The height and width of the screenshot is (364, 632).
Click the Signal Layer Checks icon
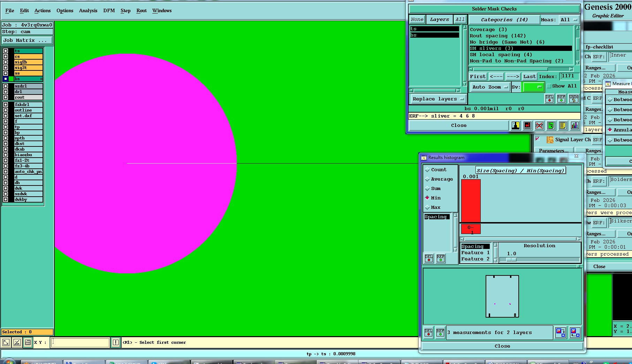click(550, 140)
